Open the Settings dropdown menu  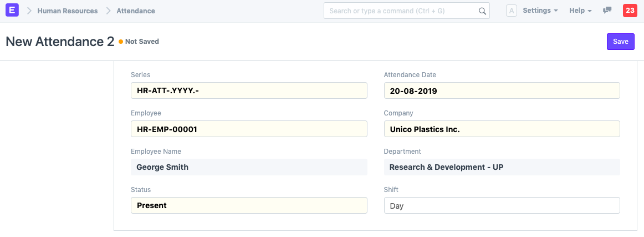tap(540, 11)
